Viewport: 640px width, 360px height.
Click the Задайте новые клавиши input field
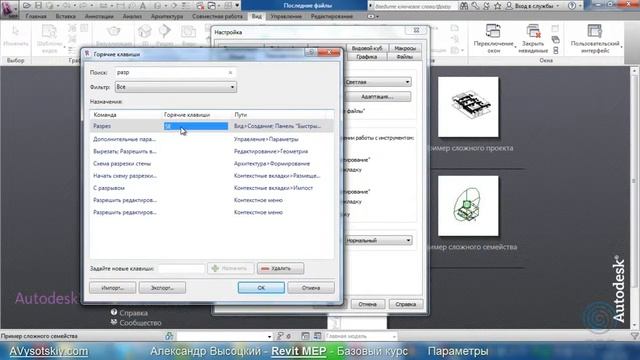point(181,268)
